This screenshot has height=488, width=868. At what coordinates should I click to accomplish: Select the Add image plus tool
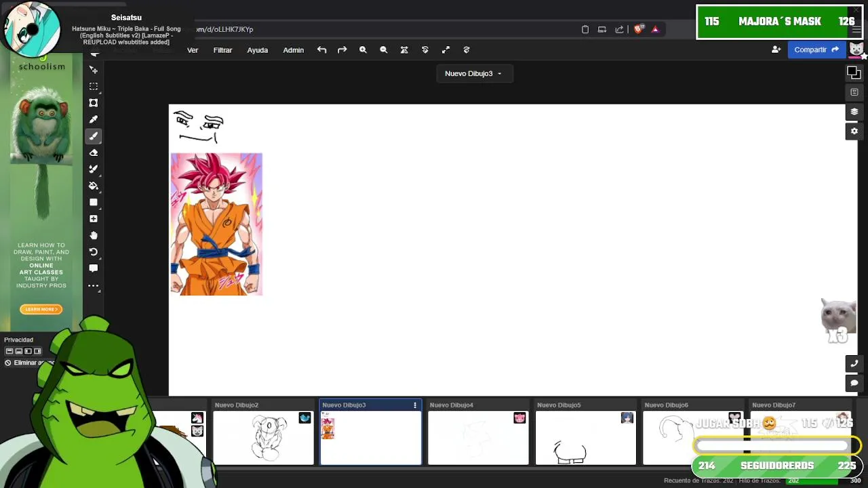click(94, 219)
